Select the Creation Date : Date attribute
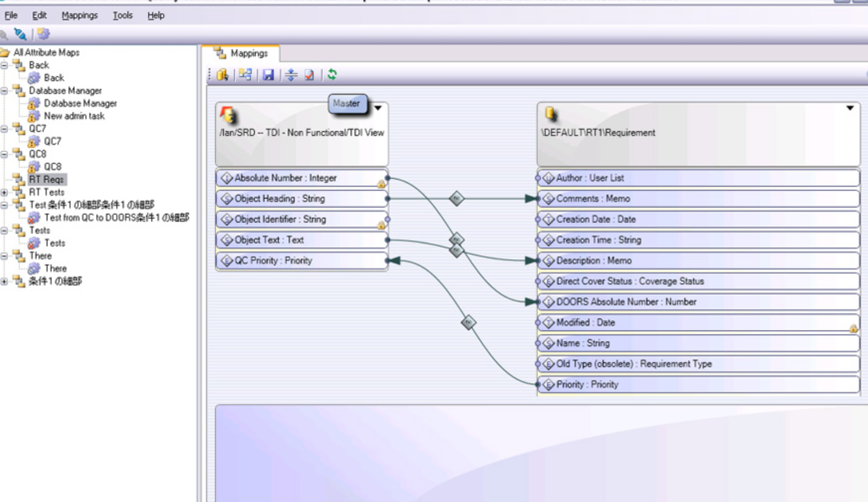This screenshot has height=502, width=868. tap(698, 219)
